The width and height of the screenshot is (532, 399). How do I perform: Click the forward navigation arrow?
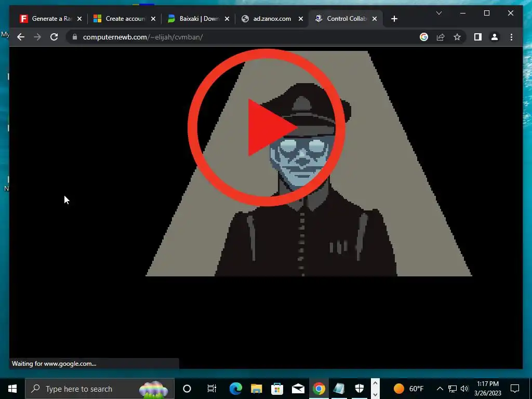tap(37, 37)
